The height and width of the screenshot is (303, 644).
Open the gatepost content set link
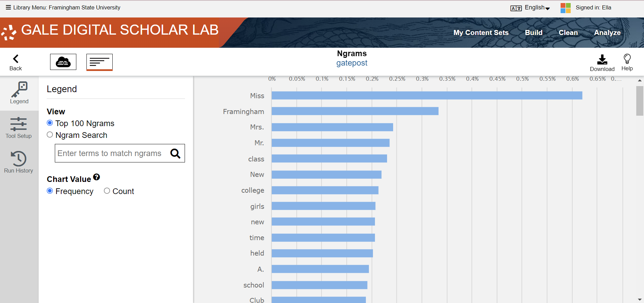point(352,63)
